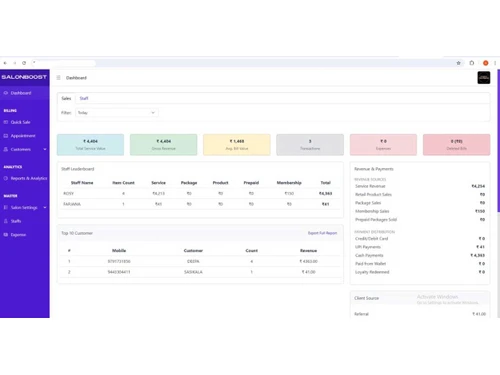Bookmark the page with the star icon
The height and width of the screenshot is (375, 500).
pos(458,63)
